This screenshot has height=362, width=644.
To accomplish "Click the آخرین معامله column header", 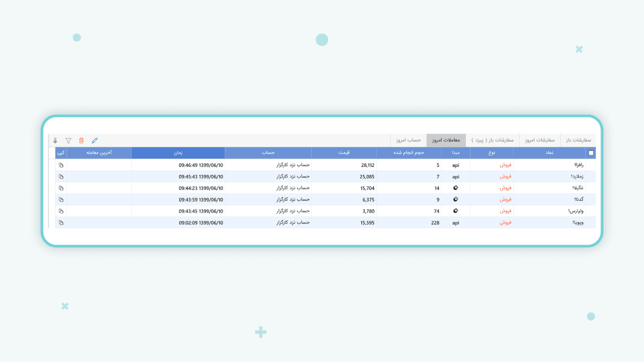I will click(99, 153).
